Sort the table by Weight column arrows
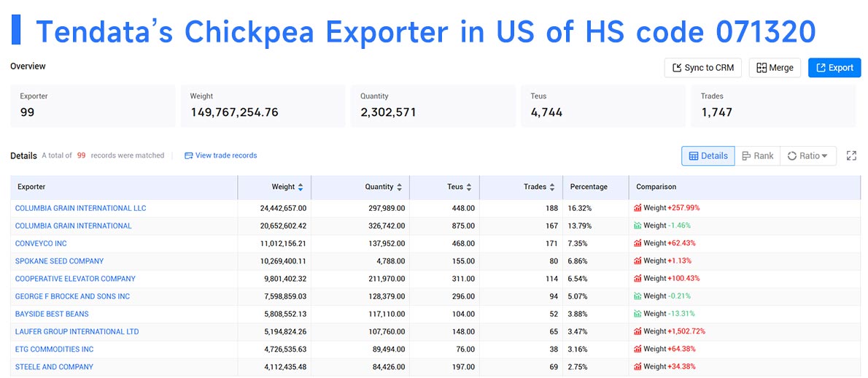Image resolution: width=868 pixels, height=378 pixels. pos(301,187)
